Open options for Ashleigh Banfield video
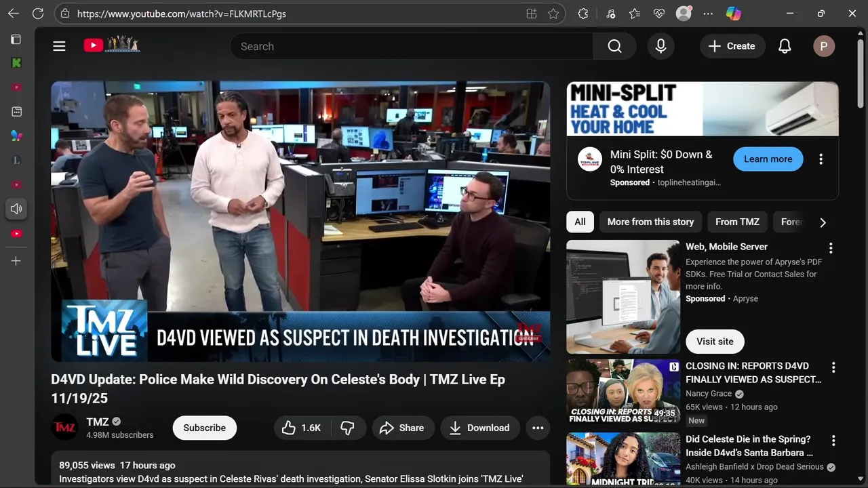 click(833, 441)
